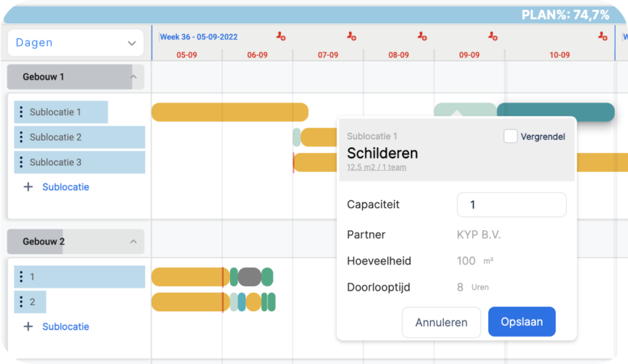Open the drag handle menu of Sublocatie 1
628x364 pixels.
pos(23,112)
